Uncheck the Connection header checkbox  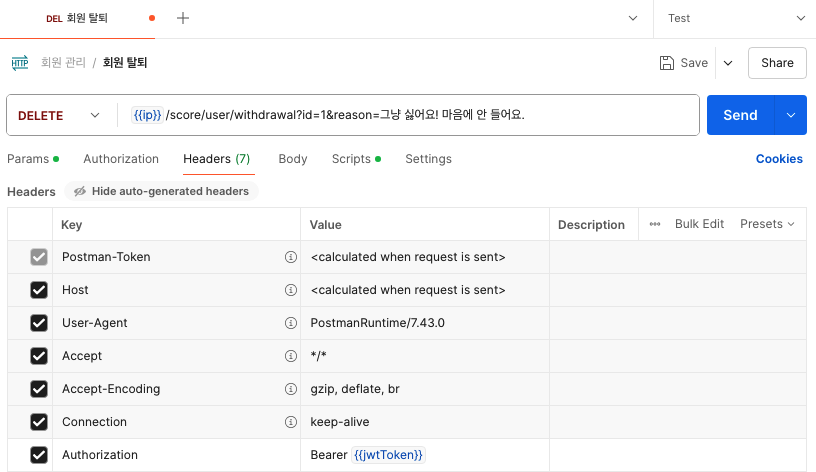pos(39,422)
